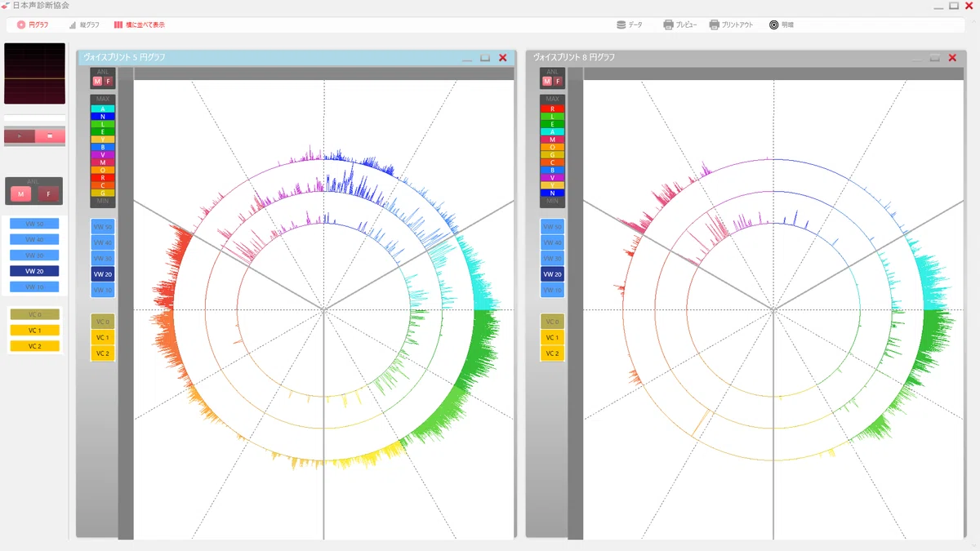Maximize the ヴォイスプリント 5 window
980x551 pixels.
[x=485, y=57]
